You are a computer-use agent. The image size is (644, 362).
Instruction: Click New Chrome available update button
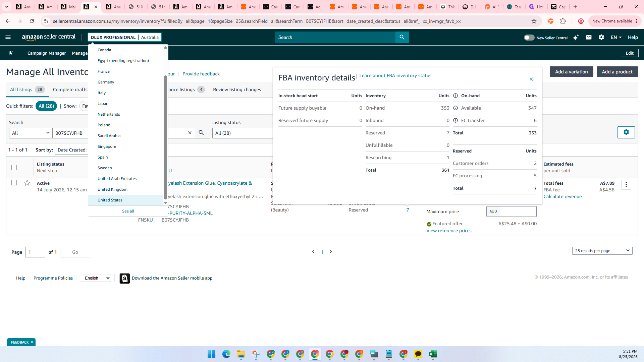[614, 21]
